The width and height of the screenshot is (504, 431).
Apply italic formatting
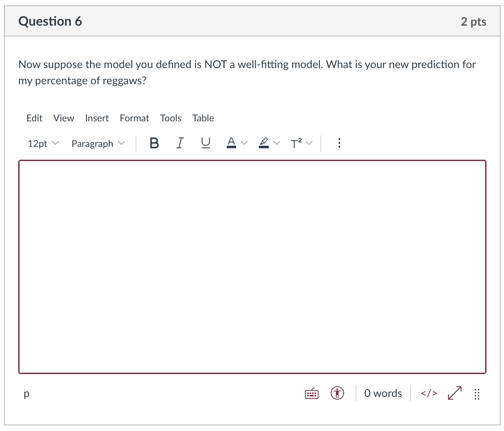(x=180, y=143)
